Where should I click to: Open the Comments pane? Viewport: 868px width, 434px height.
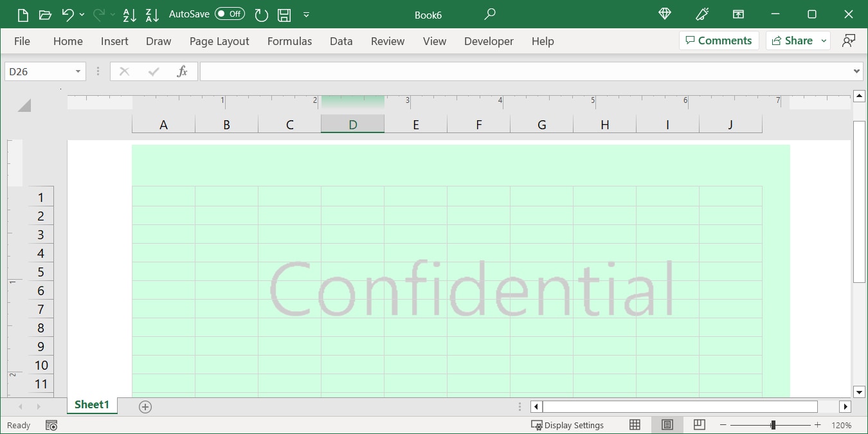coord(719,40)
